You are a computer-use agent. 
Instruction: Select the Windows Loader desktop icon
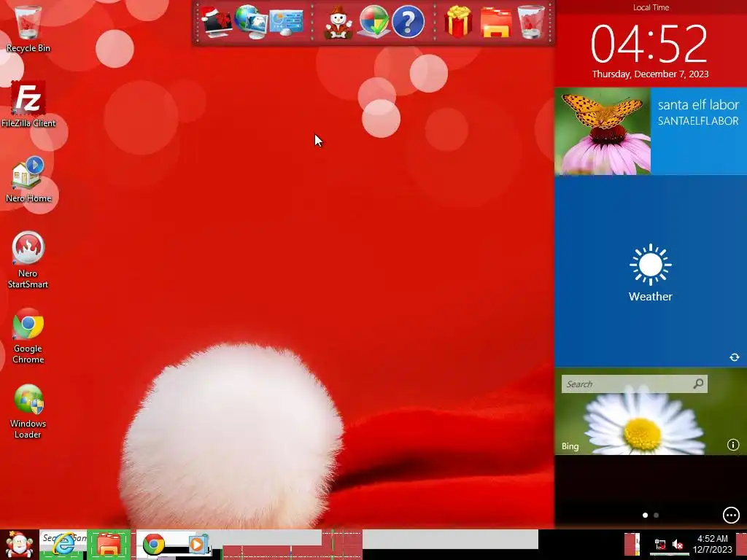click(x=28, y=411)
